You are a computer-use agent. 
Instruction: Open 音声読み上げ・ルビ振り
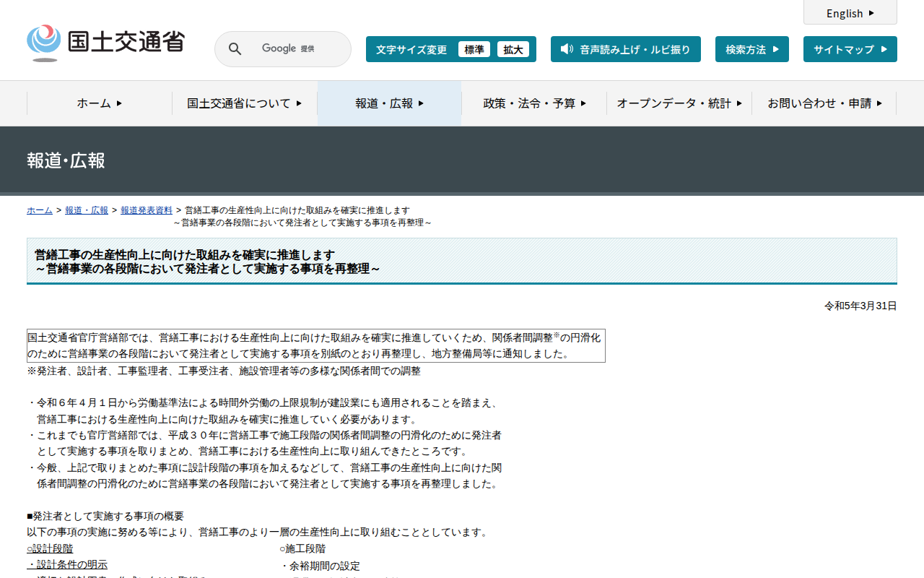click(626, 49)
